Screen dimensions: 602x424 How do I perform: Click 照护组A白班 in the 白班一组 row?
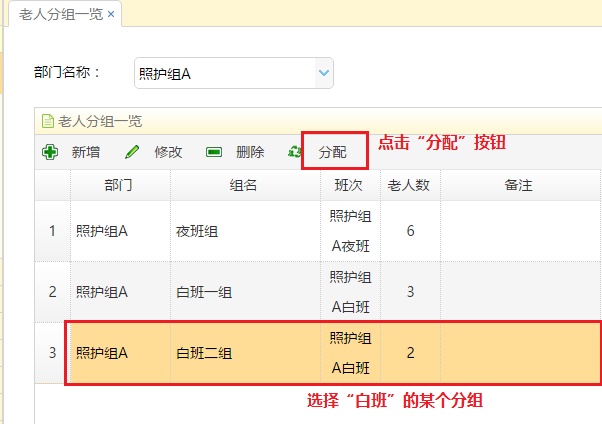[x=350, y=292]
